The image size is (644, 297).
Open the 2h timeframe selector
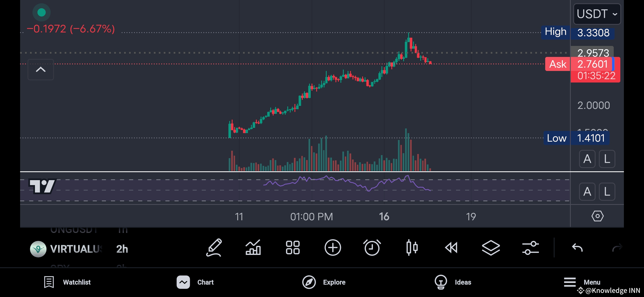122,249
